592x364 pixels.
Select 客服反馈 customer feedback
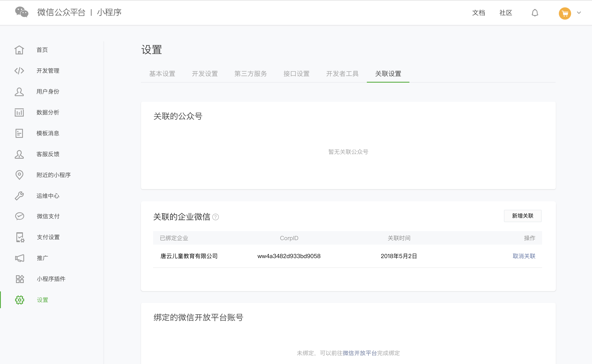coord(48,154)
